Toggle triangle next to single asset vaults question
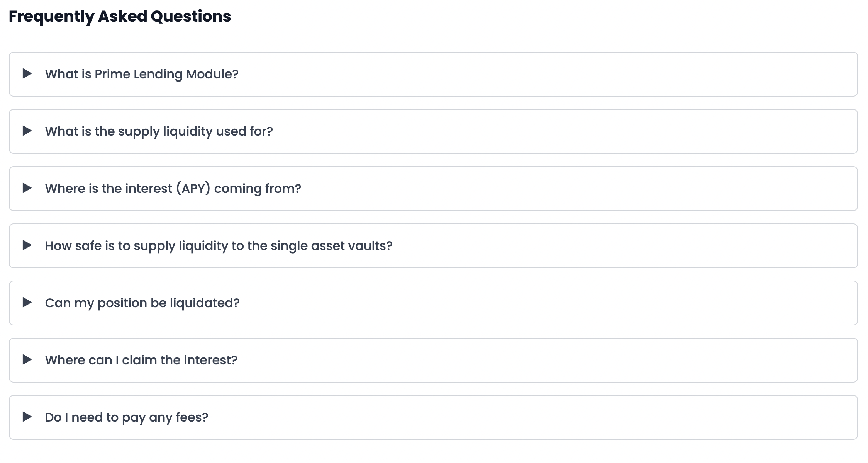 click(x=27, y=245)
